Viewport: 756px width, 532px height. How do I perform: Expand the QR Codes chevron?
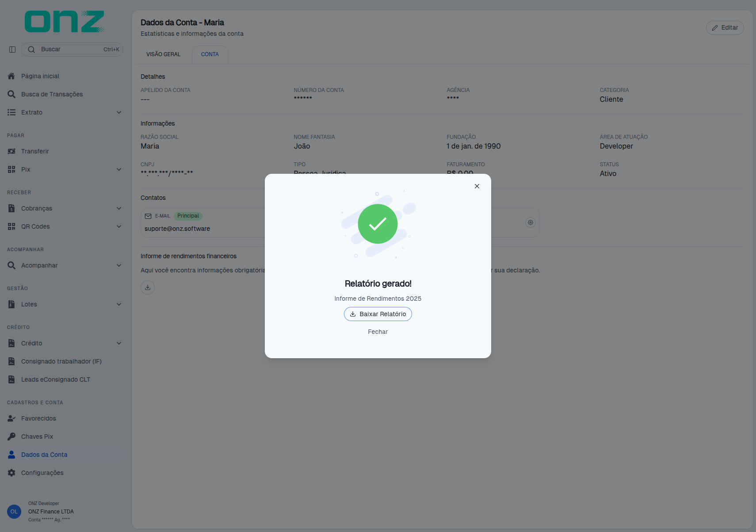pyautogui.click(x=119, y=226)
